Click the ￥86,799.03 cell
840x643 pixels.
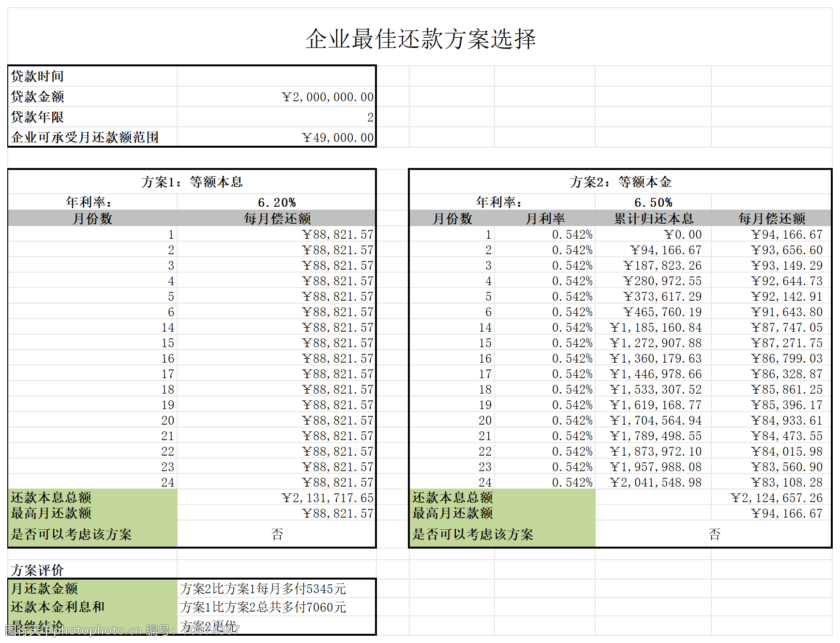pos(771,359)
